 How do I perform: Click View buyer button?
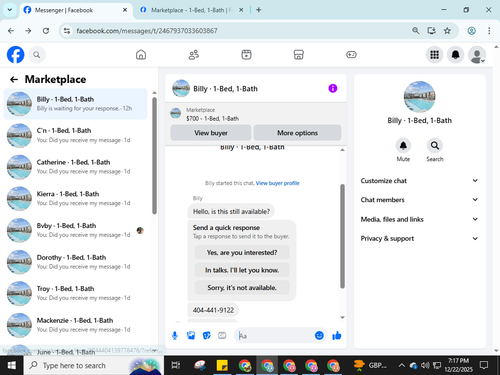pos(211,133)
